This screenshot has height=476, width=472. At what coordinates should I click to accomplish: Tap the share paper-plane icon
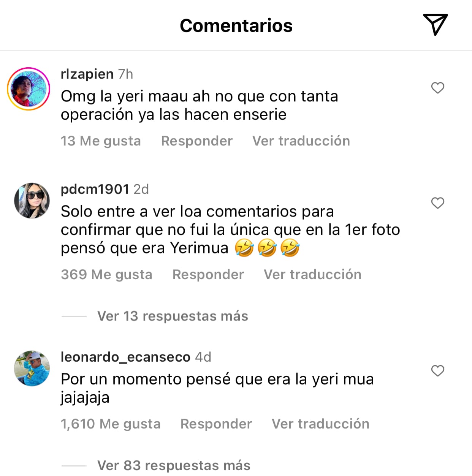point(435,25)
